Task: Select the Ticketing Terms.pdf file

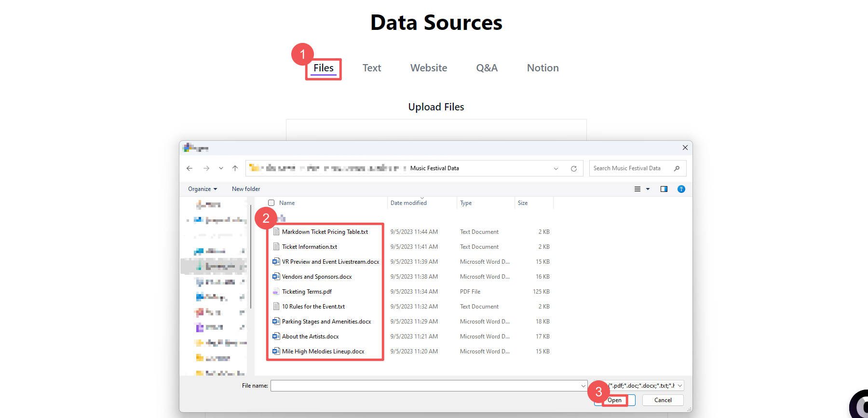Action: (x=307, y=292)
